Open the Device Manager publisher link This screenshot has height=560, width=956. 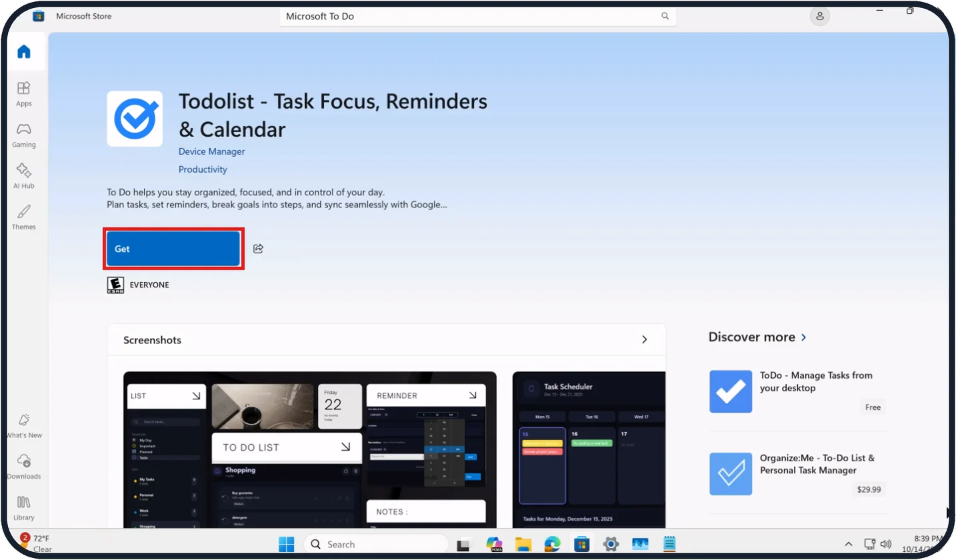[x=211, y=151]
